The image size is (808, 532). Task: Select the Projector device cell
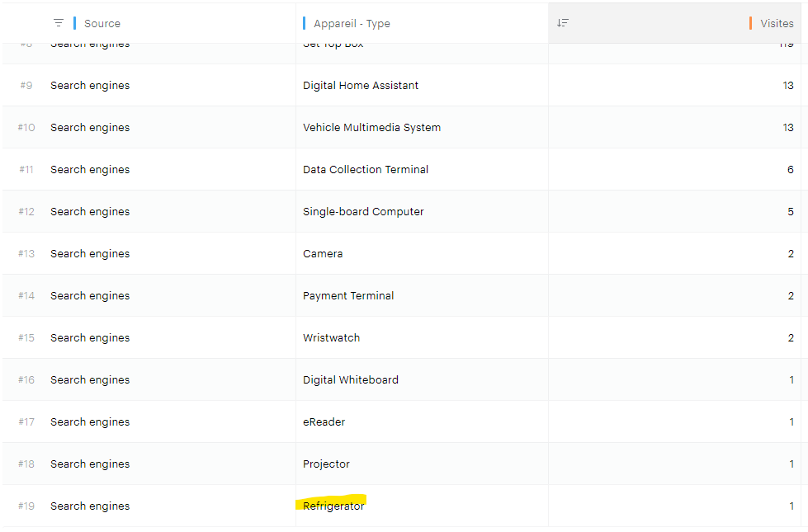(326, 464)
